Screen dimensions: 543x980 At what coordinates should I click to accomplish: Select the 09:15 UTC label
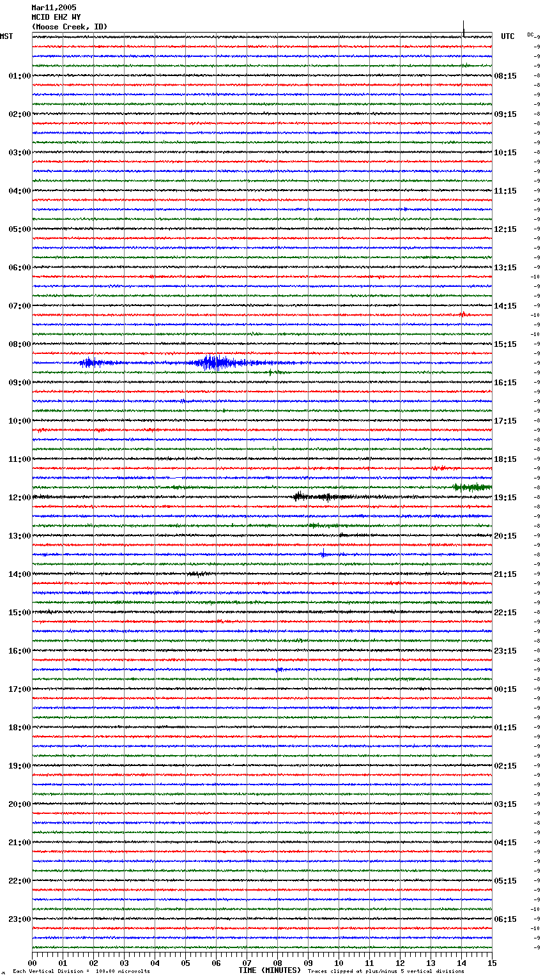click(x=505, y=114)
